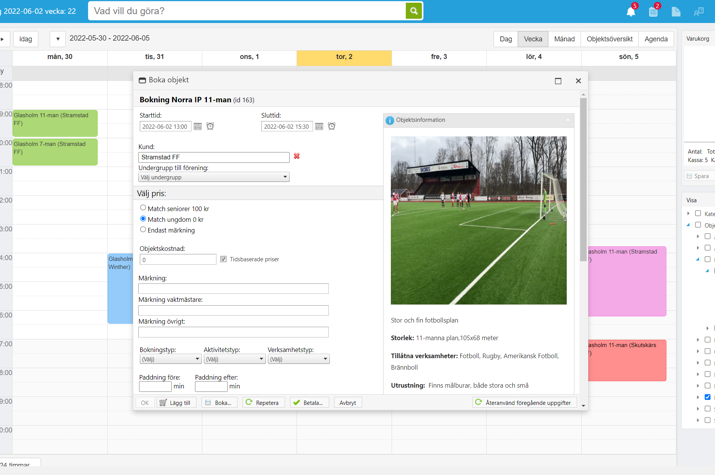Toggle the Tidsbaserade priser checkbox

coord(223,259)
